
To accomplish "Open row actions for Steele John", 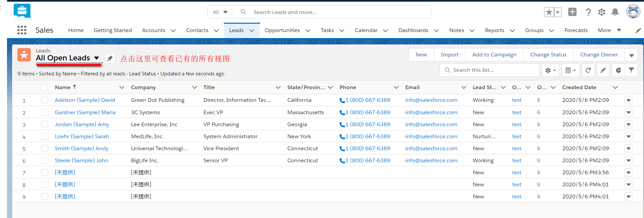I will tap(628, 161).
